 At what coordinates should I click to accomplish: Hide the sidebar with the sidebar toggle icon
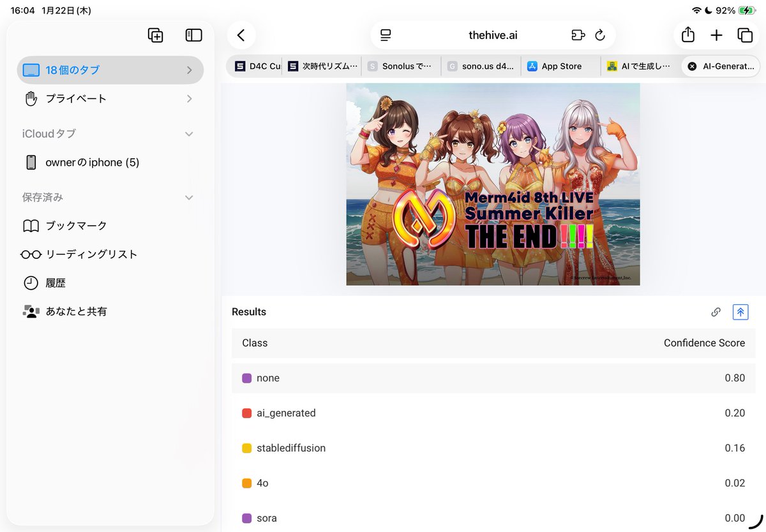click(193, 35)
